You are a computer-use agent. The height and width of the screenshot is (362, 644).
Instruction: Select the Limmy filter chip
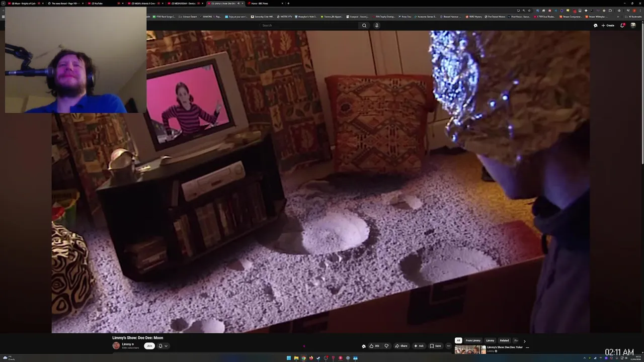click(x=490, y=340)
